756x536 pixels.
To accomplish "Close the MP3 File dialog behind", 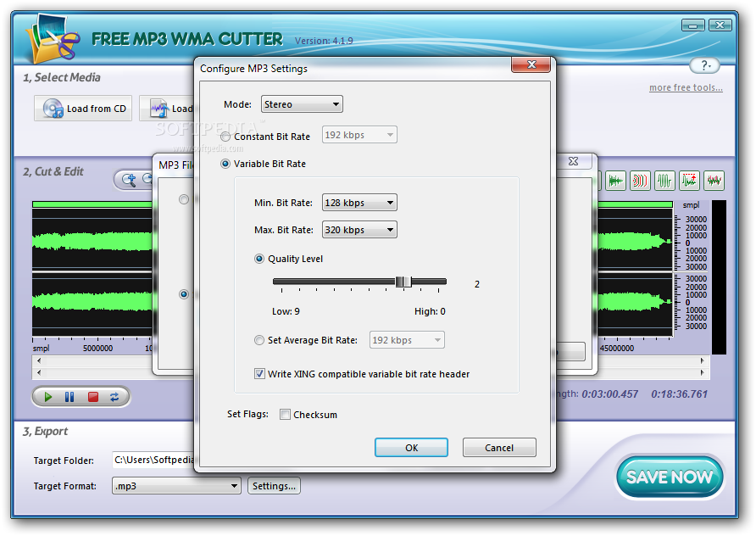I will coord(573,162).
